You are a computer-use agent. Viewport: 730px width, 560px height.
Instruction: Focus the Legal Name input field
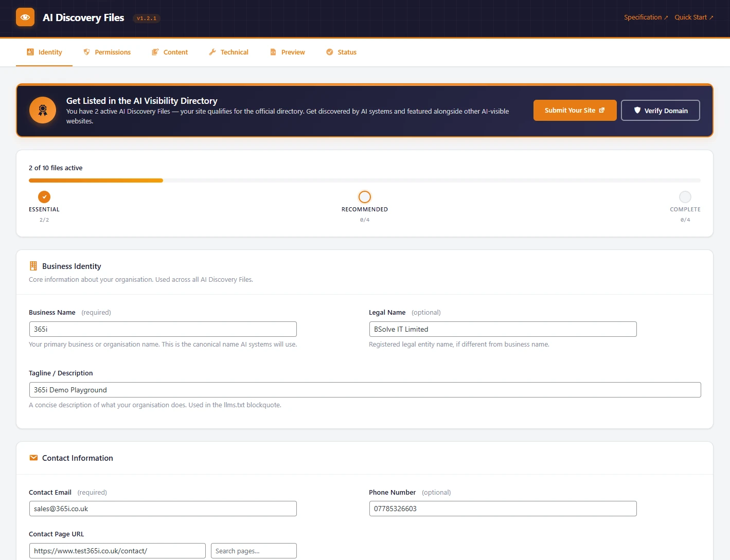[x=503, y=329]
